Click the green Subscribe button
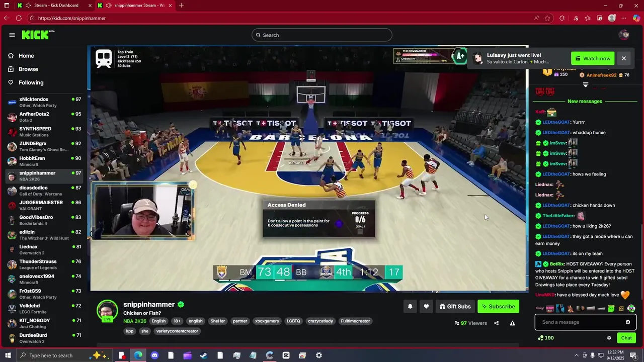 coord(498,307)
